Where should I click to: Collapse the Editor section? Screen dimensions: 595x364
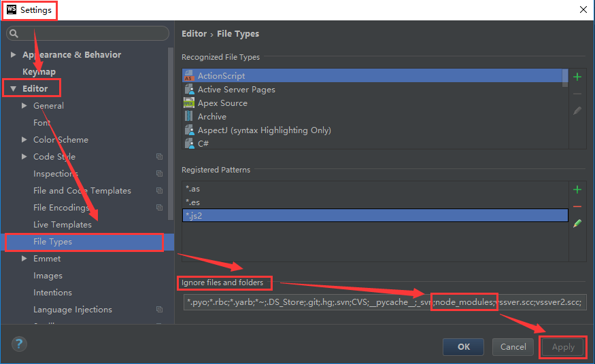14,89
